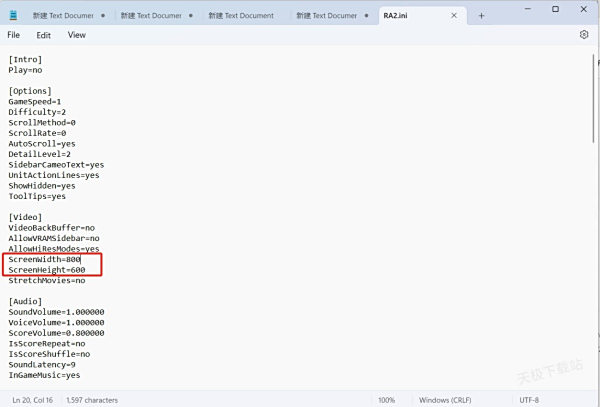Open UTF-8 encoding selector
The width and height of the screenshot is (600, 407).
tap(531, 399)
